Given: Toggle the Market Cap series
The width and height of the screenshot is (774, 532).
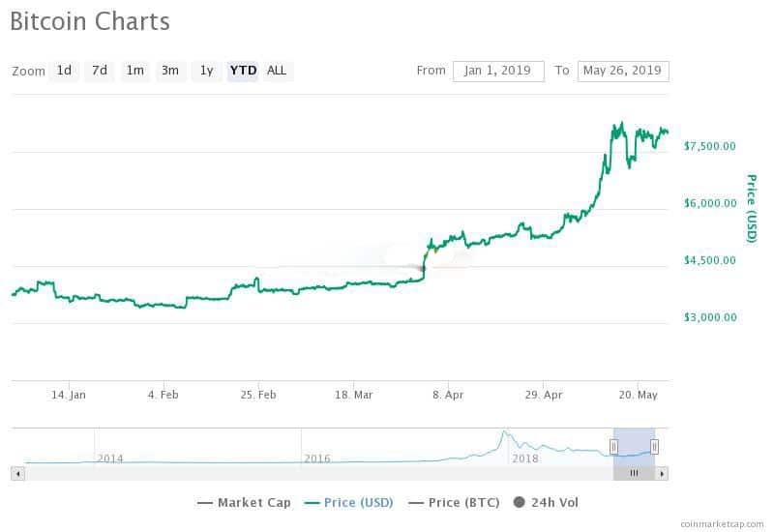Looking at the screenshot, I should click(244, 502).
